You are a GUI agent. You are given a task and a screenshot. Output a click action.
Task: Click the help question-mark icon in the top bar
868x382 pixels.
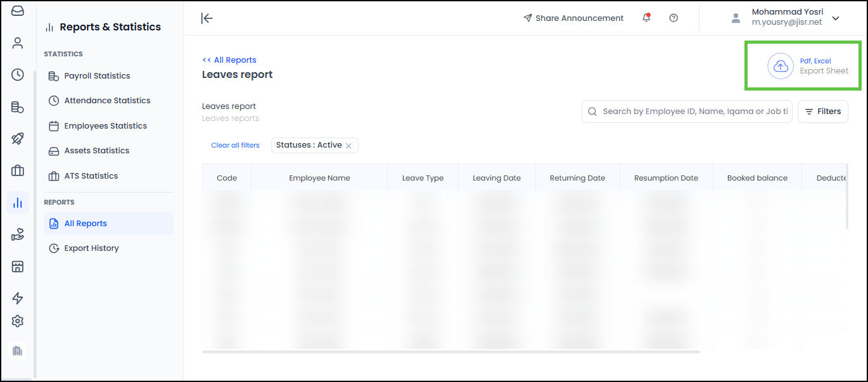[x=673, y=18]
